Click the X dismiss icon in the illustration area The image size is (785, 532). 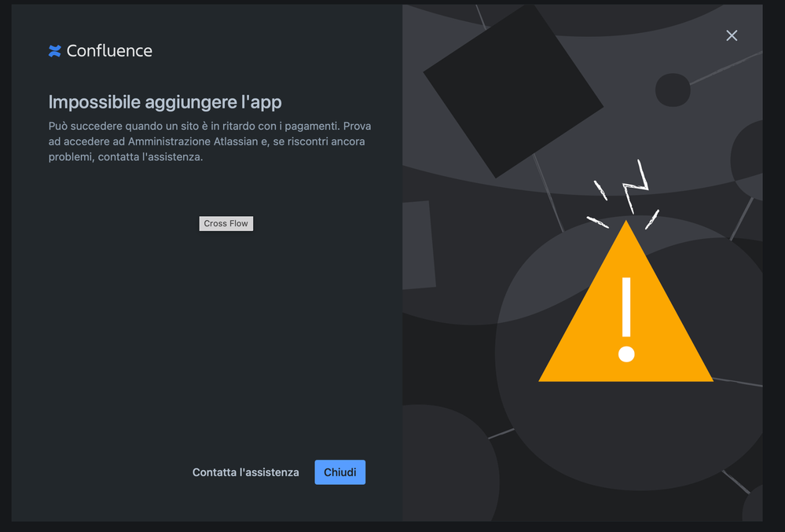[x=732, y=35]
